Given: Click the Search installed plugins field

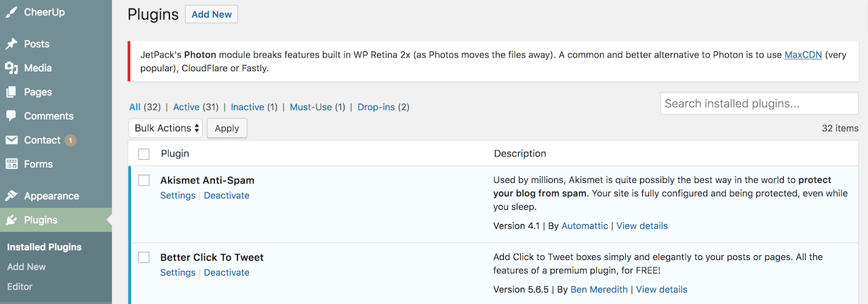Looking at the screenshot, I should click(759, 104).
